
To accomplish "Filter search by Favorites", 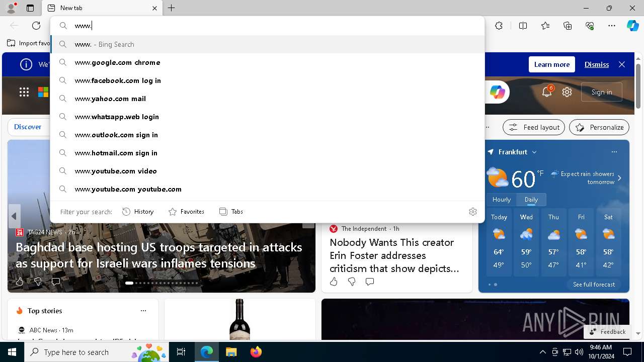I will pyautogui.click(x=186, y=212).
